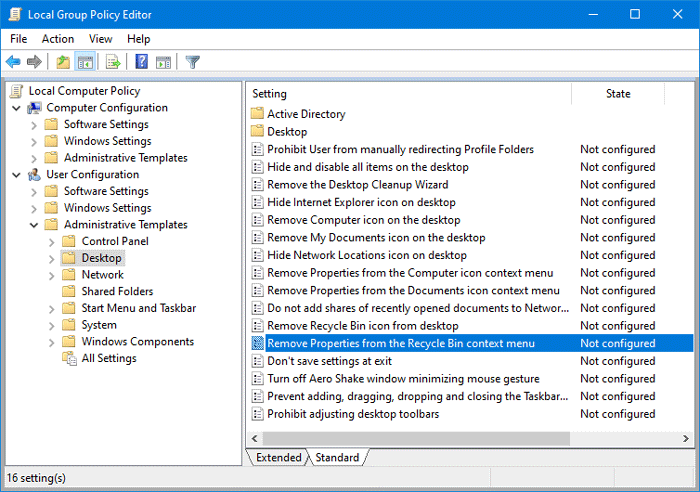This screenshot has width=700, height=492.
Task: Select Windows Settings under User Configuration
Action: 108,208
